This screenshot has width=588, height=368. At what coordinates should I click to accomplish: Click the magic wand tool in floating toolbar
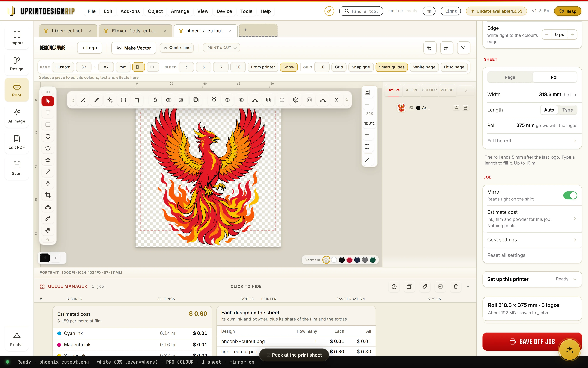pos(83,100)
